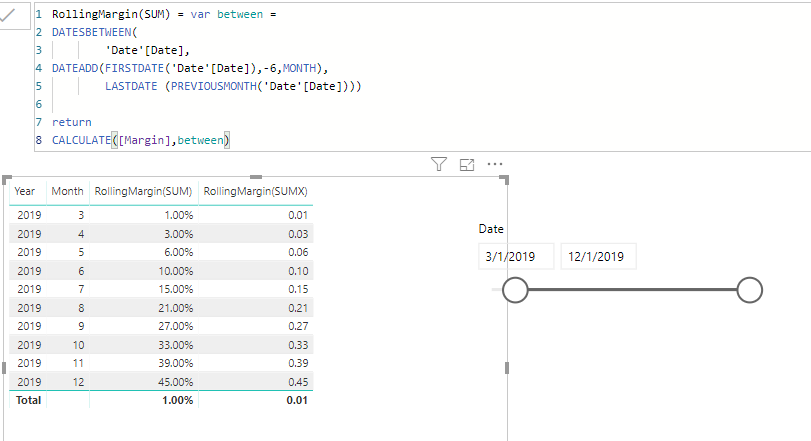Click FIRSTDATE function in formula
This screenshot has height=441, width=811.
134,68
